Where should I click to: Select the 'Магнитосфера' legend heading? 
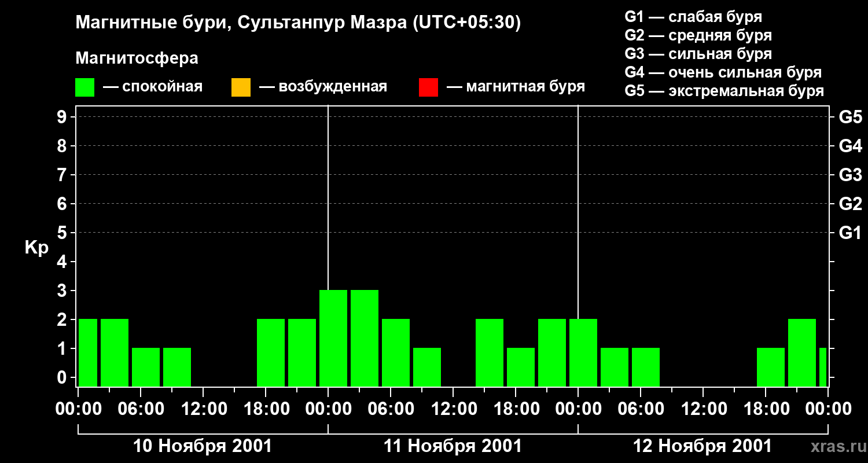[137, 58]
